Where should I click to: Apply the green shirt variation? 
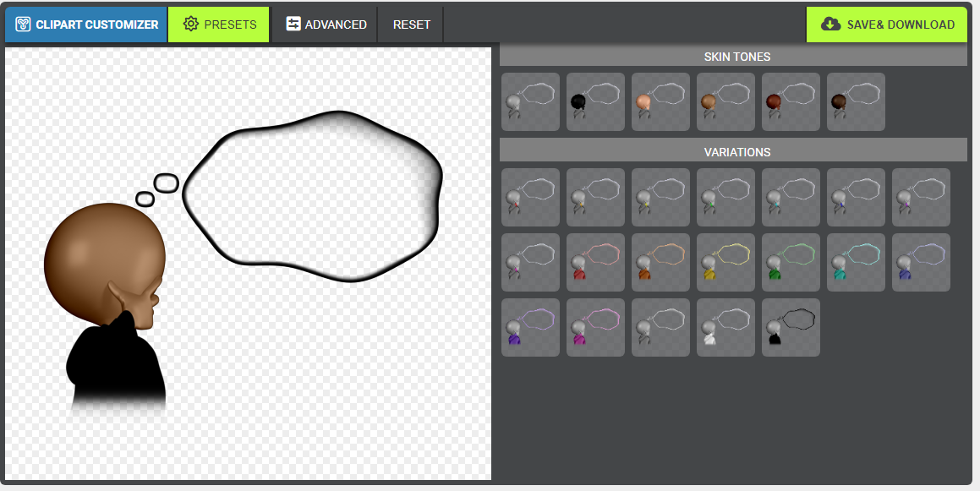coord(791,263)
